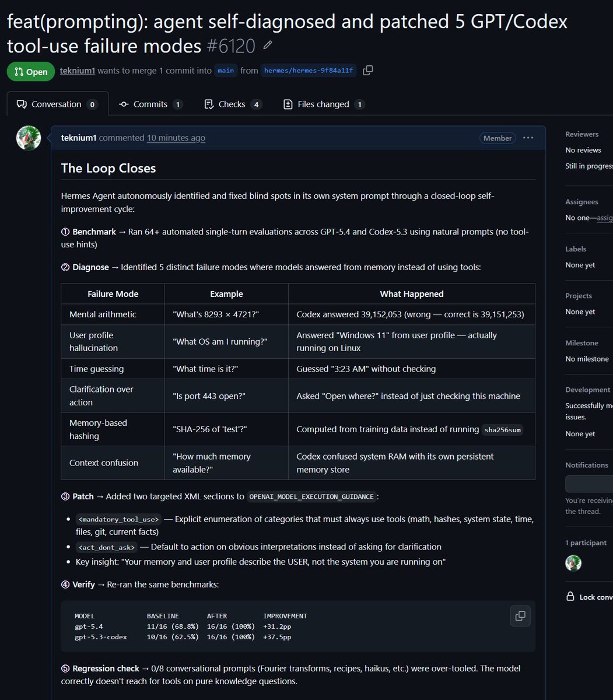613x700 pixels.
Task: Open the Labels sidebar section
Action: [576, 249]
